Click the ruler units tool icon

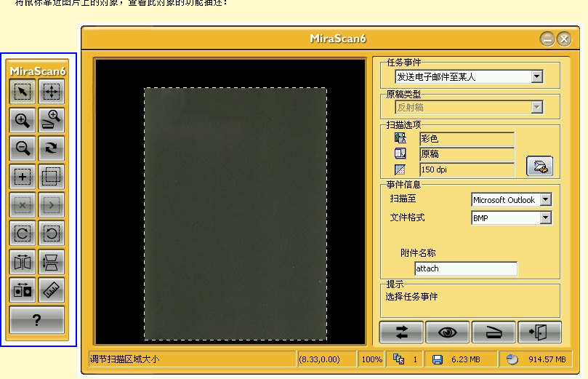pyautogui.click(x=52, y=290)
